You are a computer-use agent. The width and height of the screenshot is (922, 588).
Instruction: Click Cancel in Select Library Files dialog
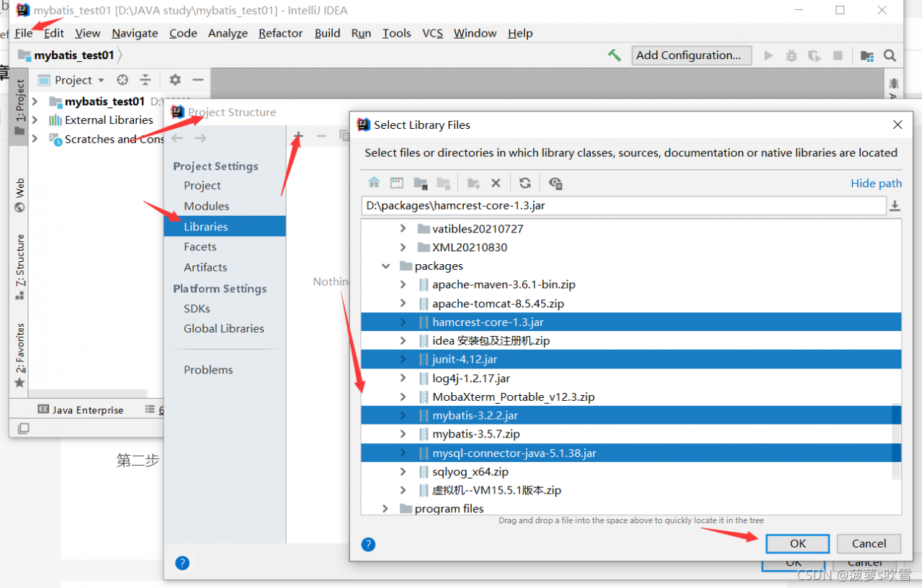pyautogui.click(x=869, y=544)
